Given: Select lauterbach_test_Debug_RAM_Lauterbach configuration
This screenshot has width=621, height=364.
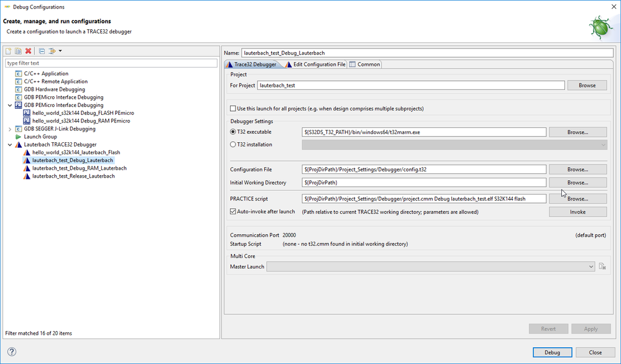Looking at the screenshot, I should (79, 168).
